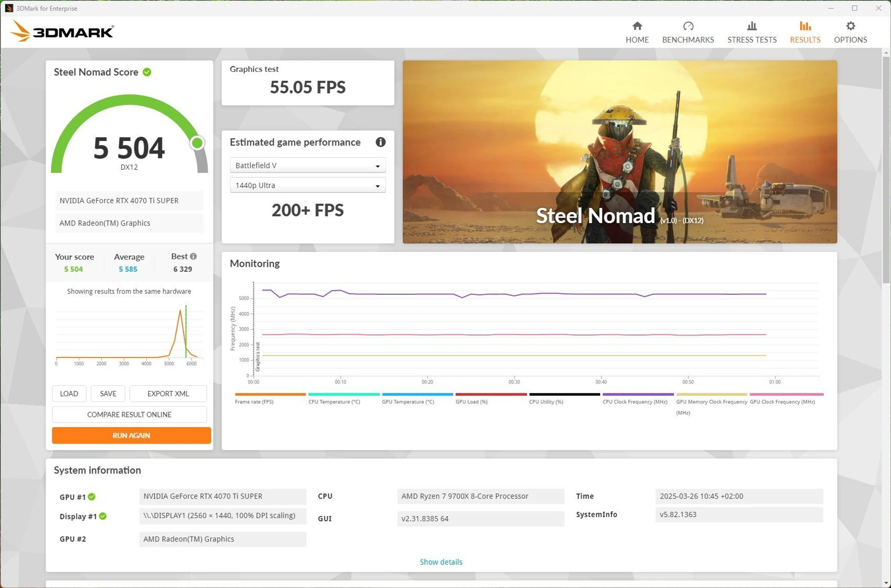Toggle the Frame rate (FPS) legend swatch
The image size is (891, 588).
tap(270, 394)
